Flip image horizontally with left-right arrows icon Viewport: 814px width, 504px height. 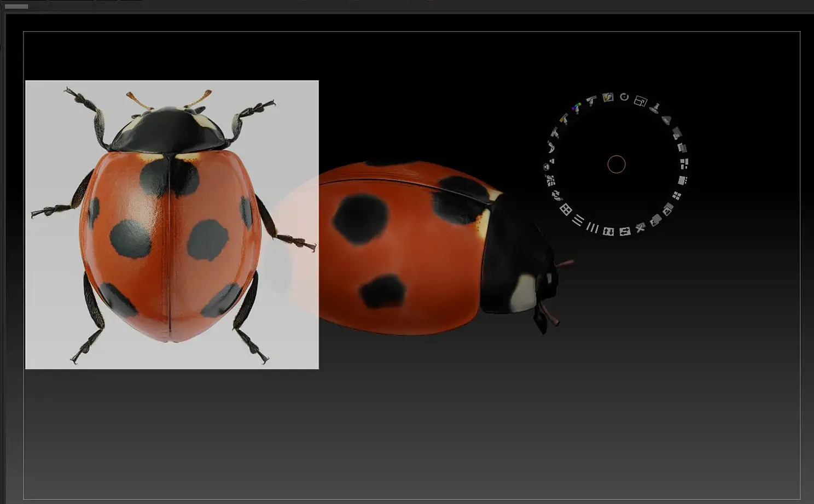point(625,231)
